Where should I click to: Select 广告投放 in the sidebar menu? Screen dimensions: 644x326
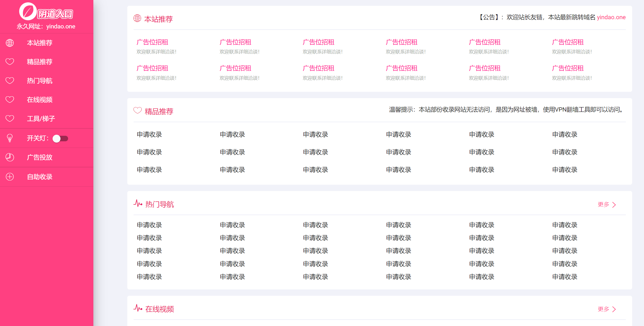click(39, 157)
